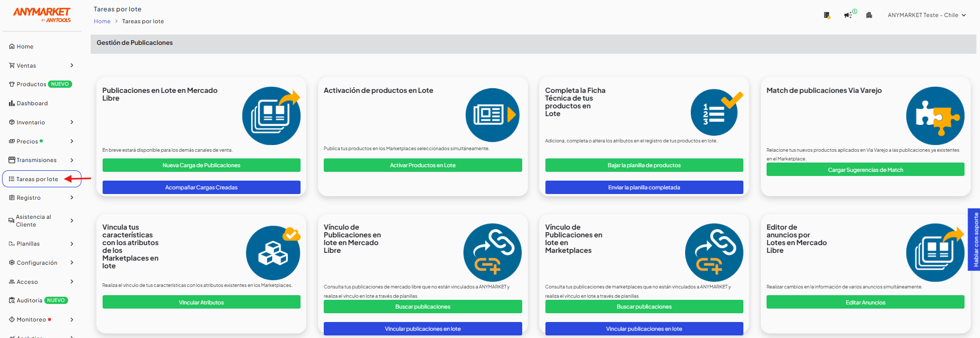Expand the Planillas submenu chevron

(x=72, y=244)
